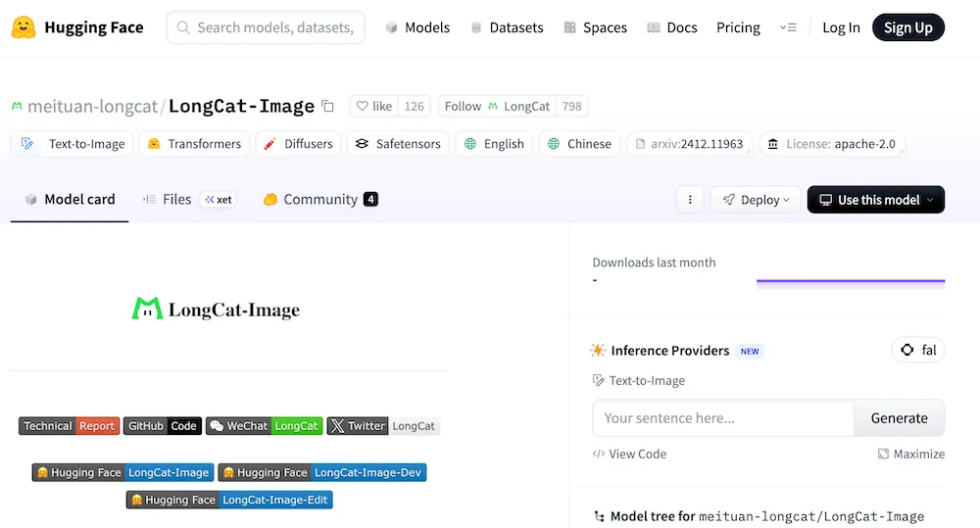Expand the Deploy dropdown
980x528 pixels.
point(756,200)
